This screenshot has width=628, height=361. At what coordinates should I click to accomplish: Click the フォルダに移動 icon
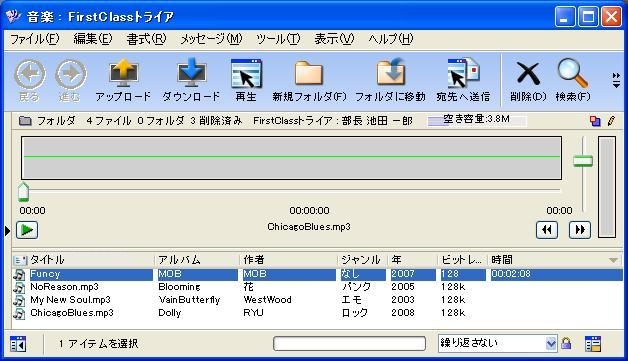coord(390,72)
